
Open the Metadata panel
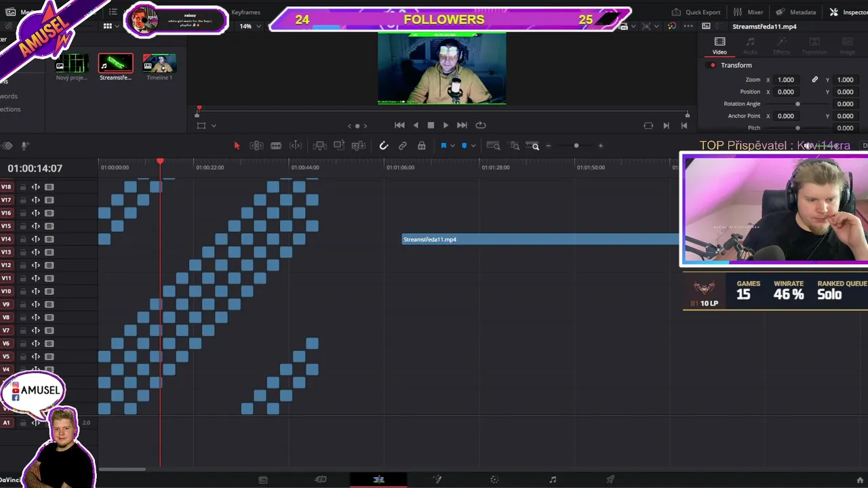pyautogui.click(x=796, y=12)
